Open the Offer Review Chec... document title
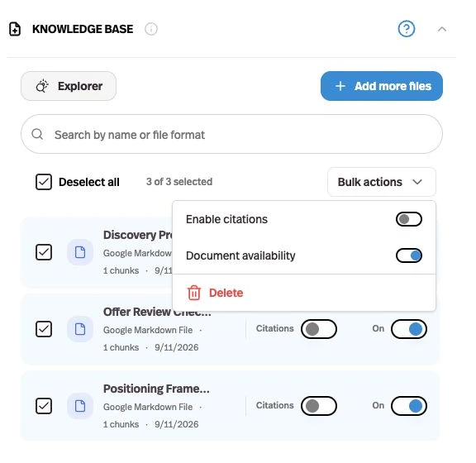The height and width of the screenshot is (463, 476). (x=157, y=312)
